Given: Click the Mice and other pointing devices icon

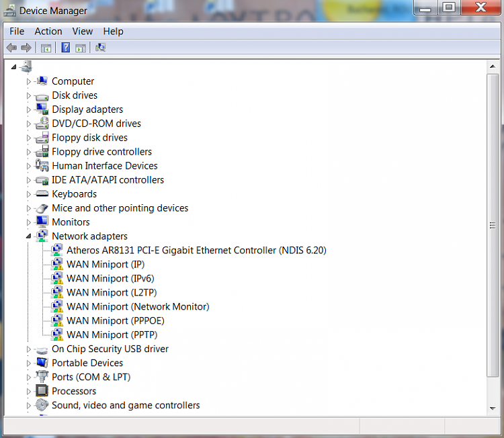Looking at the screenshot, I should tap(42, 208).
